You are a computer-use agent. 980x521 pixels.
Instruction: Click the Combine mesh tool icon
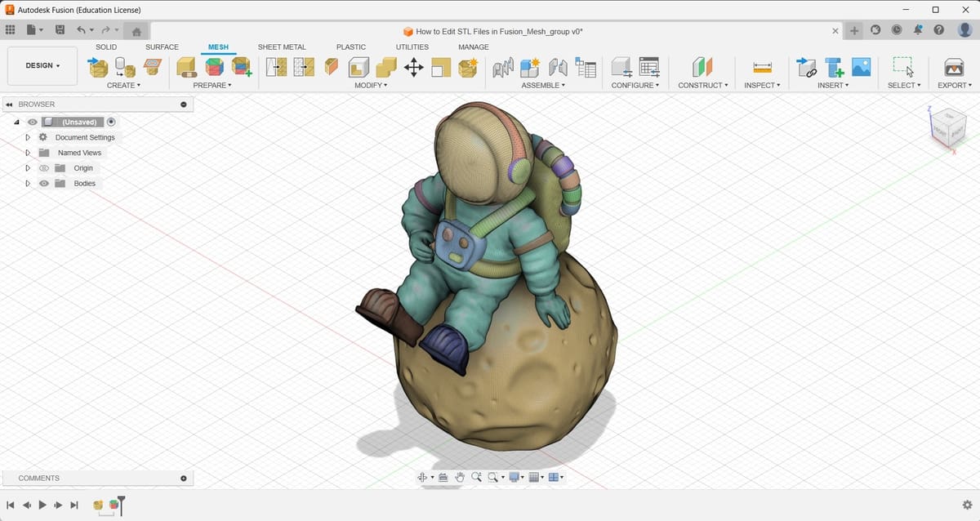click(386, 67)
